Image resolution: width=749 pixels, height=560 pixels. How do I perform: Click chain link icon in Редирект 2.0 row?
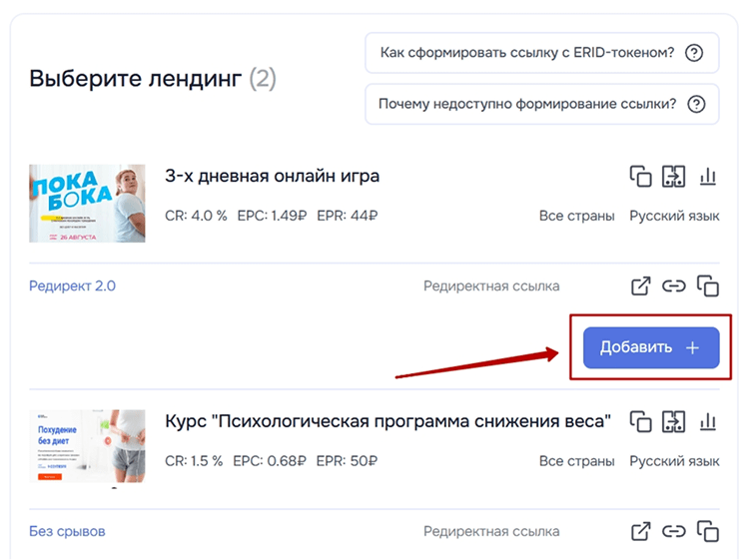pos(673,285)
